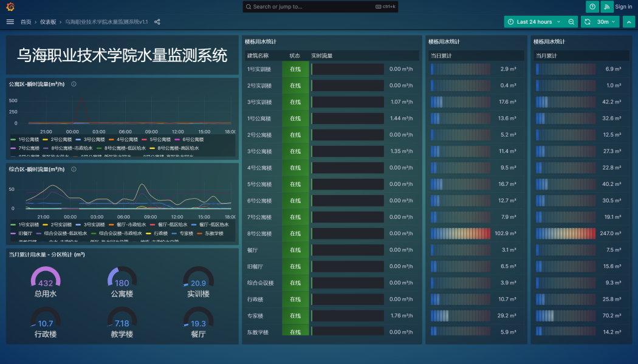Open the help question mark icon
This screenshot has width=638, height=364.
592,7
